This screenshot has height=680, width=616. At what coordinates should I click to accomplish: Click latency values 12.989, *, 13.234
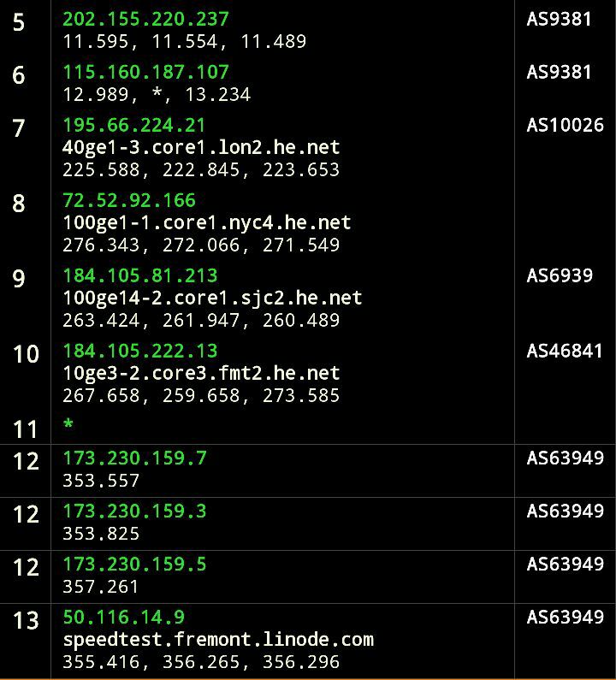tap(157, 95)
